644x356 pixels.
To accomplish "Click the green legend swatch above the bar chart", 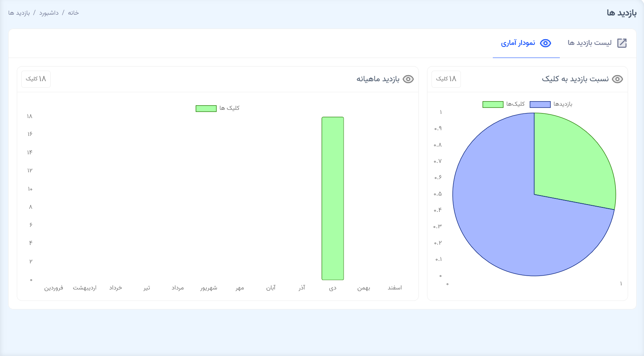I will pos(206,109).
